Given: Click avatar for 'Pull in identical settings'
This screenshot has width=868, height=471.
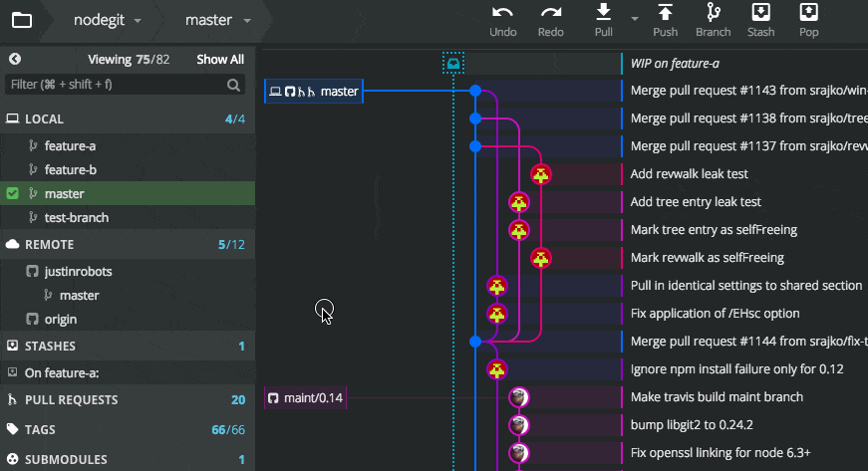Looking at the screenshot, I should pyautogui.click(x=497, y=286).
